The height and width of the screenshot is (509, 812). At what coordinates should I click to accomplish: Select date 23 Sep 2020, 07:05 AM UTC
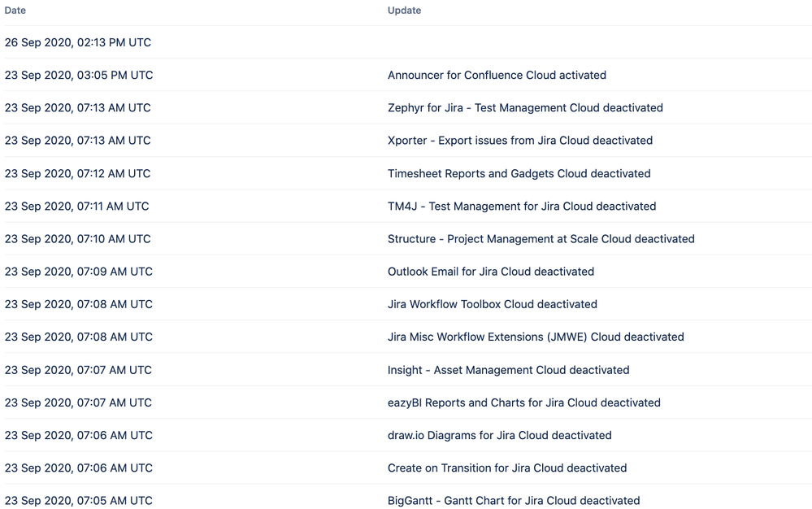click(79, 500)
